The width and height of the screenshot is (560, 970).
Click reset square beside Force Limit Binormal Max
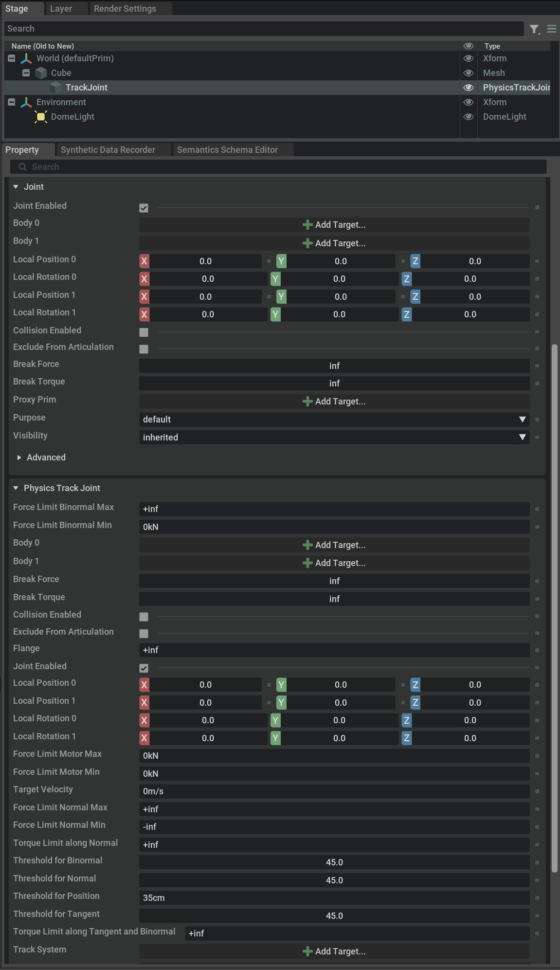click(537, 509)
